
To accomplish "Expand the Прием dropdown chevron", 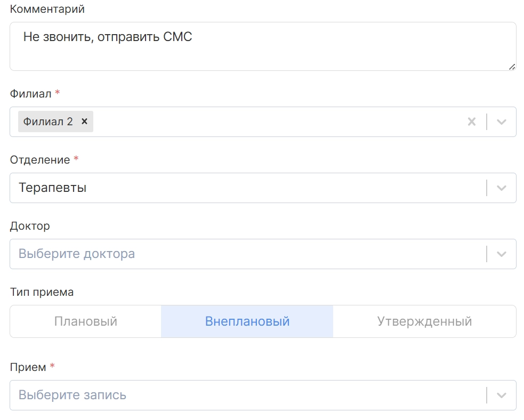I will pos(501,395).
